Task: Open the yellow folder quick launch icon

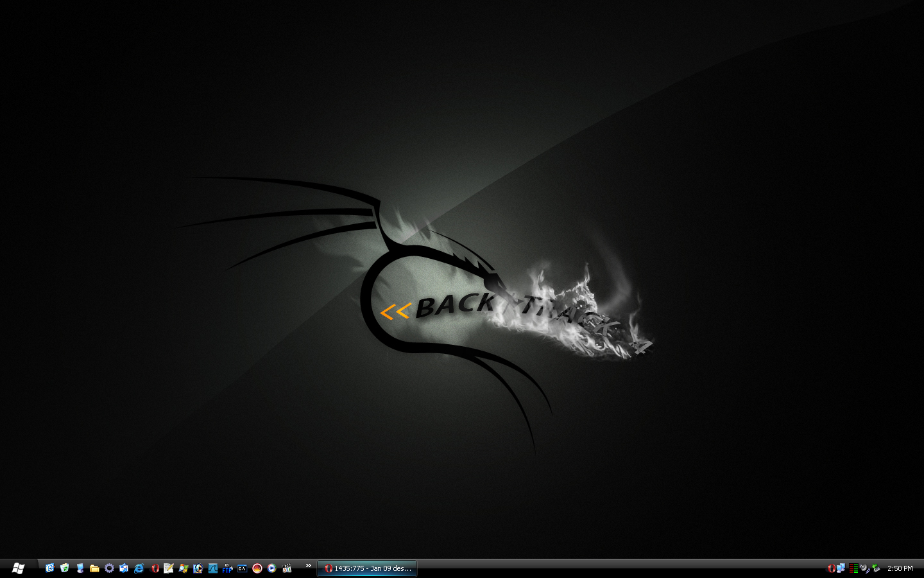Action: point(94,568)
